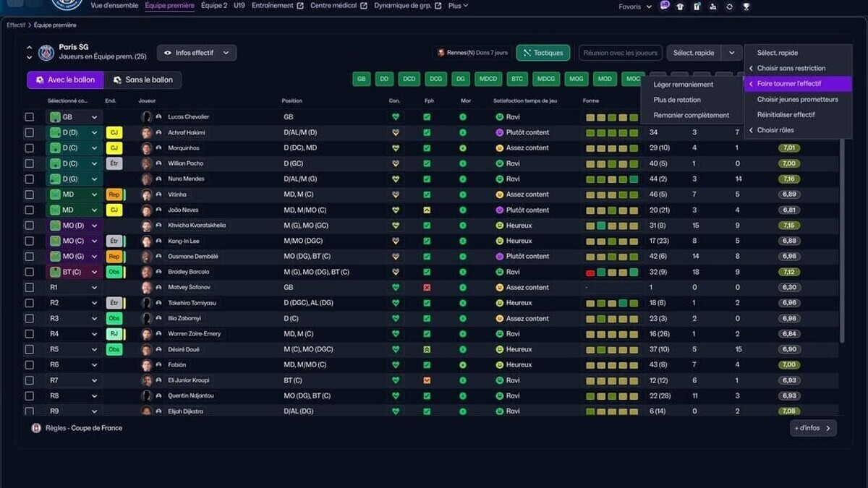Click Eli Junior Kroupi's orange match fitness icon
The width and height of the screenshot is (868, 488).
(x=427, y=380)
